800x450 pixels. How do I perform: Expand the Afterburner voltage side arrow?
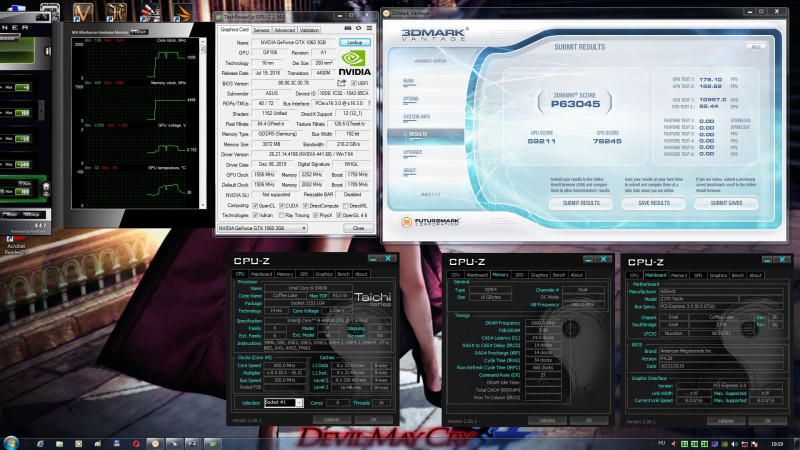click(41, 110)
